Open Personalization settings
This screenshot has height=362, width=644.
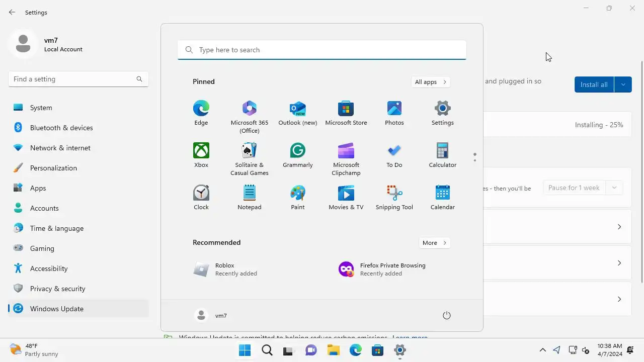coord(78,168)
